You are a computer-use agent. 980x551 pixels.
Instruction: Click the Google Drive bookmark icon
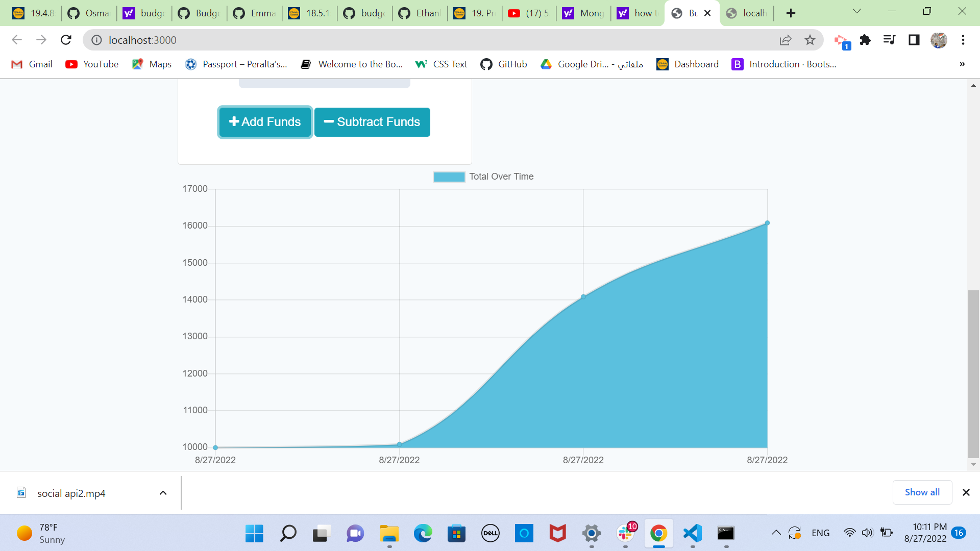[546, 64]
